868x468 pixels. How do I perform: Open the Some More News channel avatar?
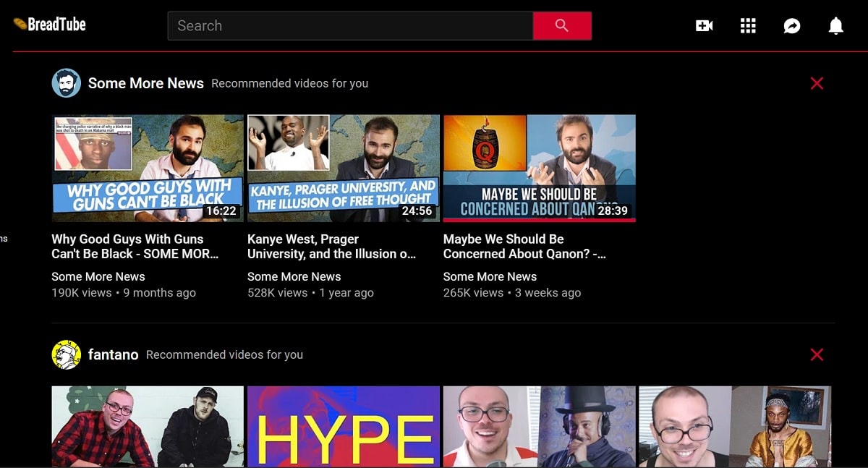coord(66,83)
